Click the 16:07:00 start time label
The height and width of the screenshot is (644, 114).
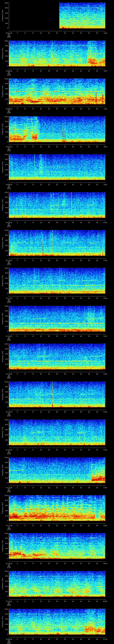tap(9, 147)
